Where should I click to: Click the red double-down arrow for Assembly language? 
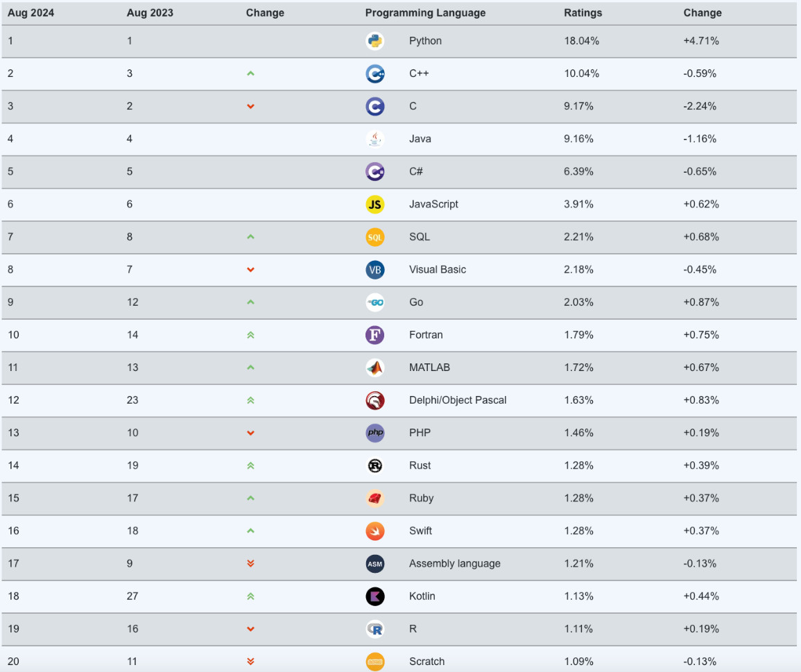250,563
